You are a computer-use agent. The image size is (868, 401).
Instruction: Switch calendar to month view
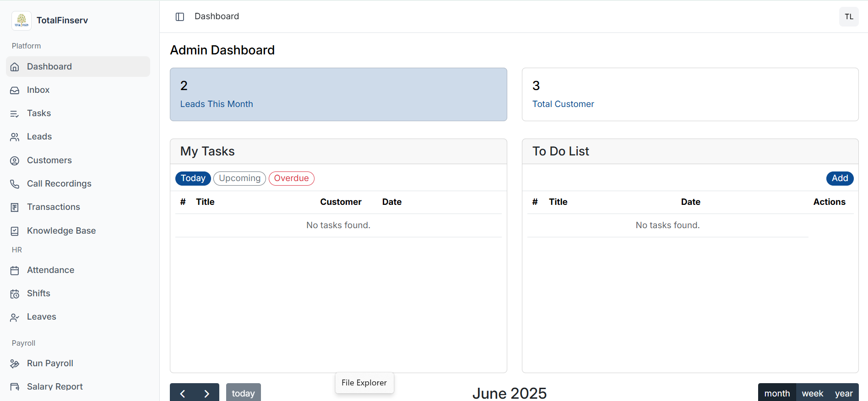click(777, 393)
